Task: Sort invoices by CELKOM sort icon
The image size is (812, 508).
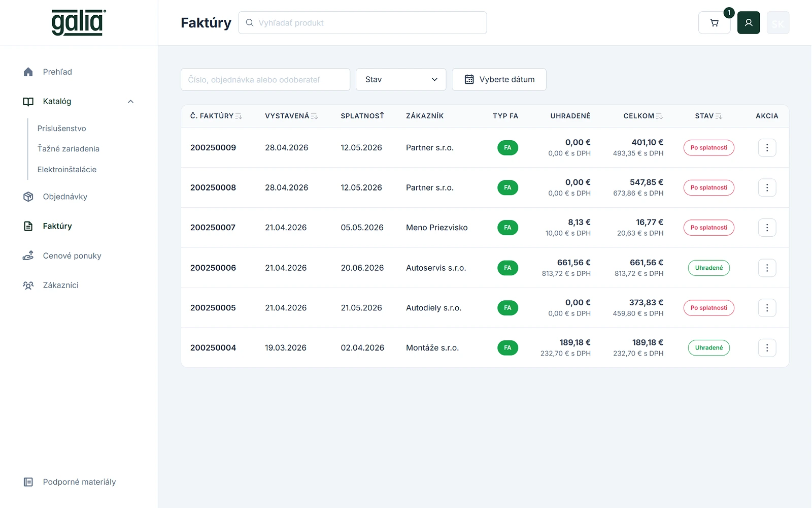Action: coord(659,116)
